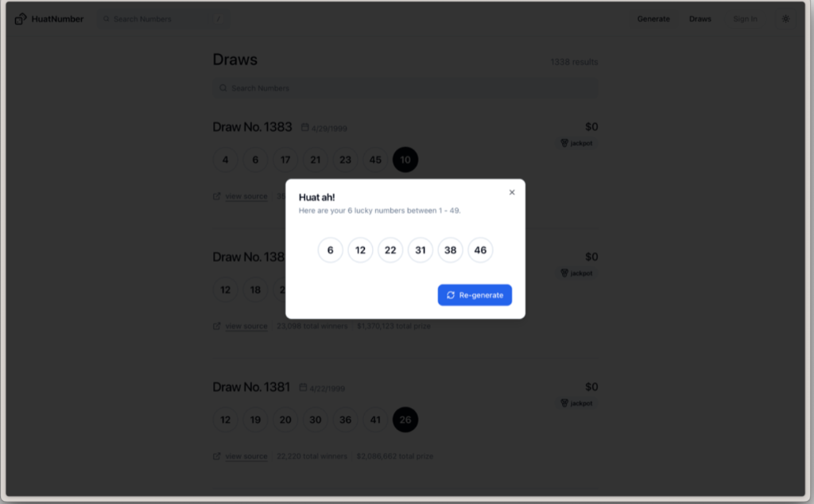Open the Generate menu item
Screen dimensions: 814x504
point(653,19)
